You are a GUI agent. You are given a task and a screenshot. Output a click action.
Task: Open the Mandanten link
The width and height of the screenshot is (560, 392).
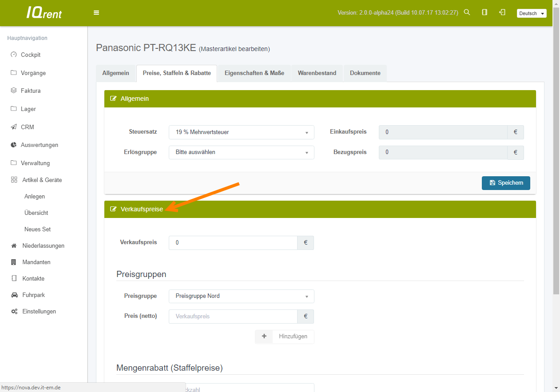pos(36,262)
